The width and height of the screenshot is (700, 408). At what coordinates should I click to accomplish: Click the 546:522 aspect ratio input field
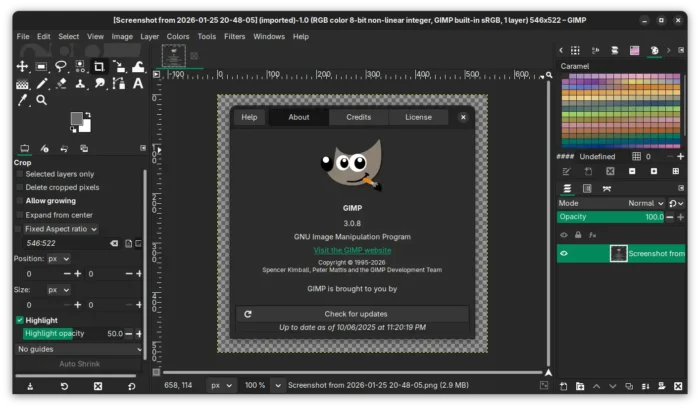click(62, 243)
